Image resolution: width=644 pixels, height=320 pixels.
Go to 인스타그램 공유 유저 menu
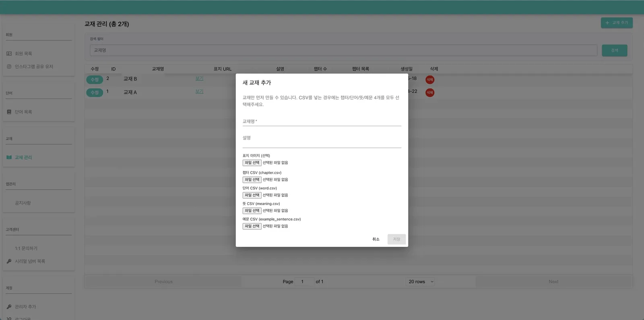point(34,67)
